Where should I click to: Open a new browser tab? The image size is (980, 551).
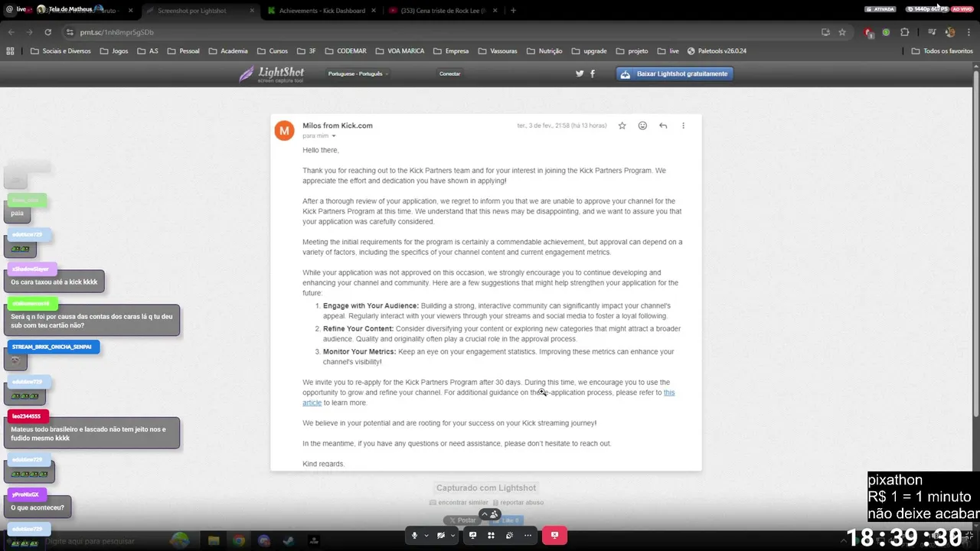513,10
